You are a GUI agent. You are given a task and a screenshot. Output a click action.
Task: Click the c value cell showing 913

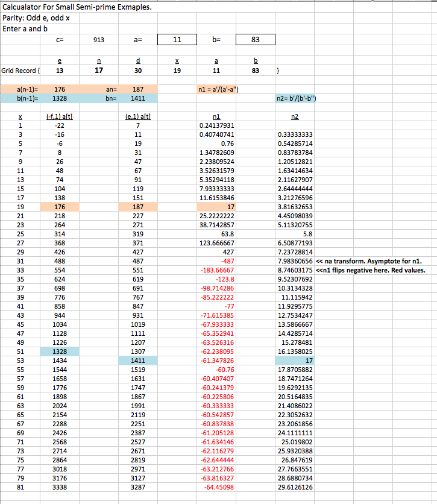pyautogui.click(x=99, y=40)
